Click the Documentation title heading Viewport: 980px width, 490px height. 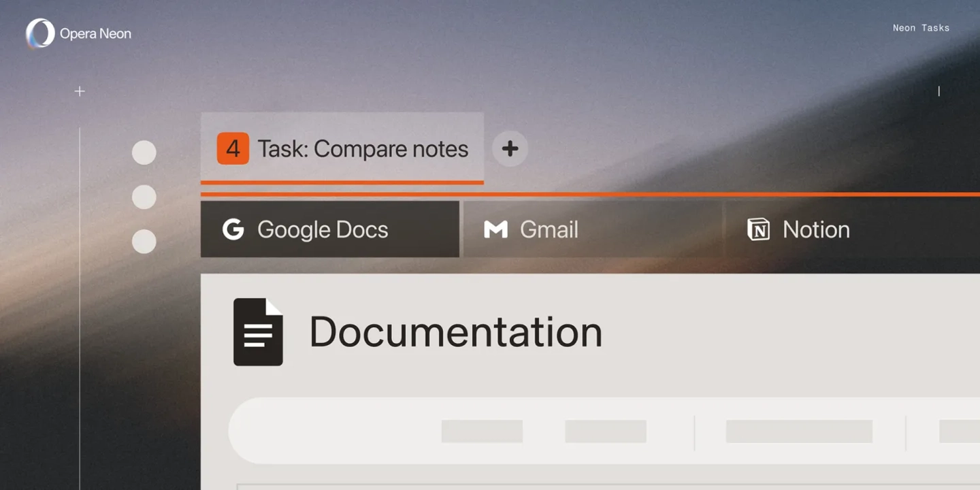click(455, 332)
